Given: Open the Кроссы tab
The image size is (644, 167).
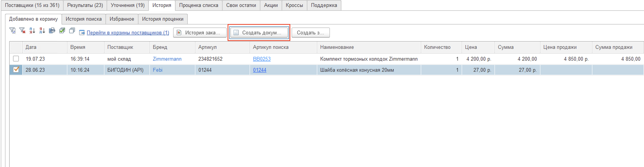Looking at the screenshot, I should click(294, 5).
